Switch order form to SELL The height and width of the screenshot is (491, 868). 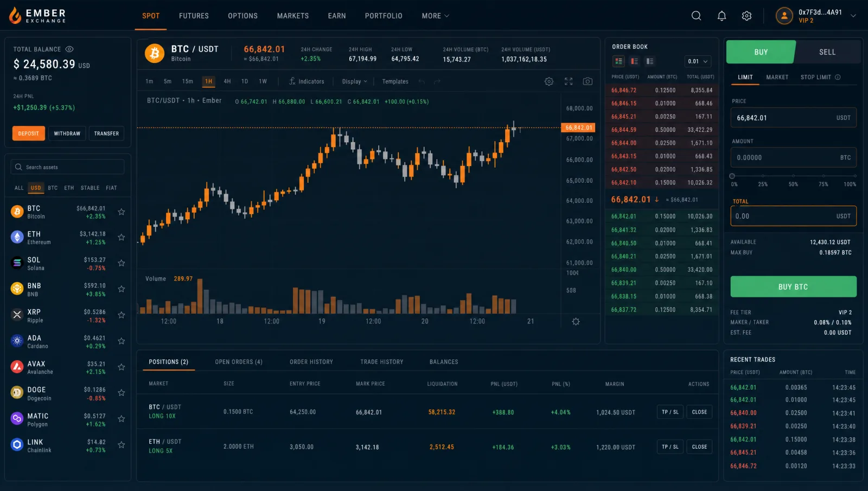click(827, 52)
